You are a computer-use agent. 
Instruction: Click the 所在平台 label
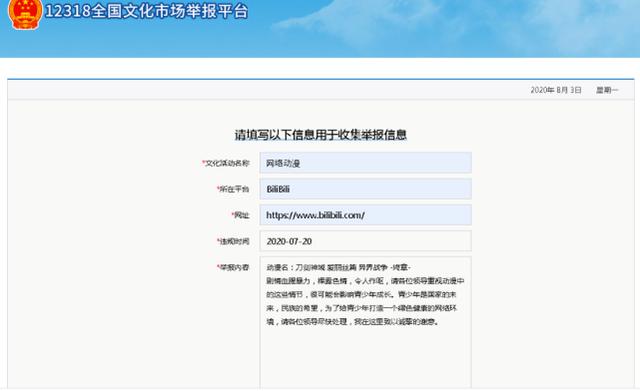coord(233,189)
